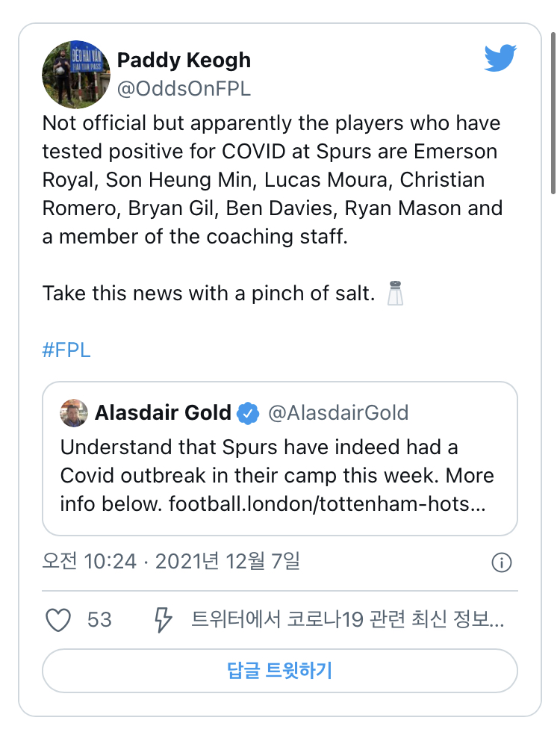Image resolution: width=560 pixels, height=738 pixels.
Task: Visit the @OddsOnFPL handle
Action: point(184,89)
